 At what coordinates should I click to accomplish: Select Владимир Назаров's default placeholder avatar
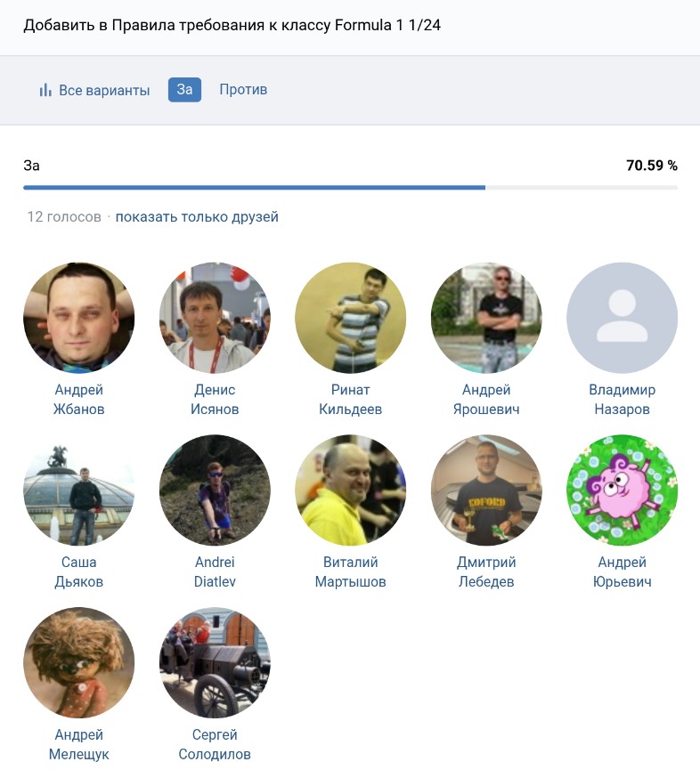[622, 318]
